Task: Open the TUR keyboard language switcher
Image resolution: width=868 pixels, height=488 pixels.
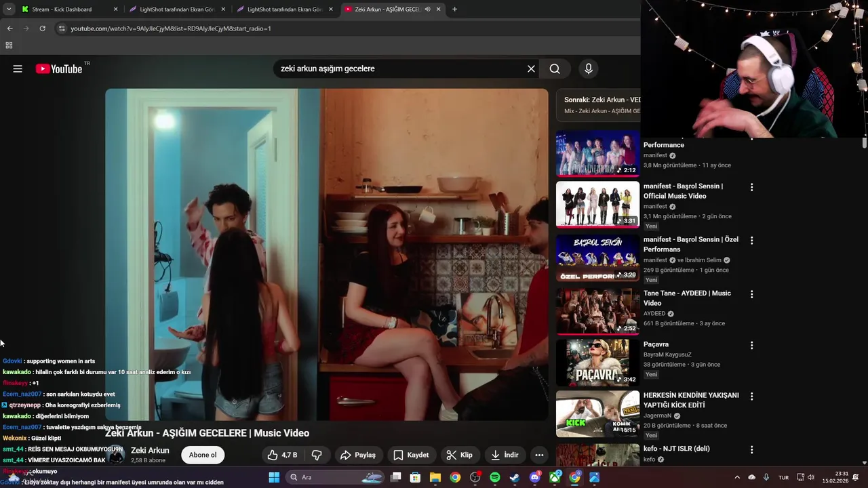Action: point(783,477)
